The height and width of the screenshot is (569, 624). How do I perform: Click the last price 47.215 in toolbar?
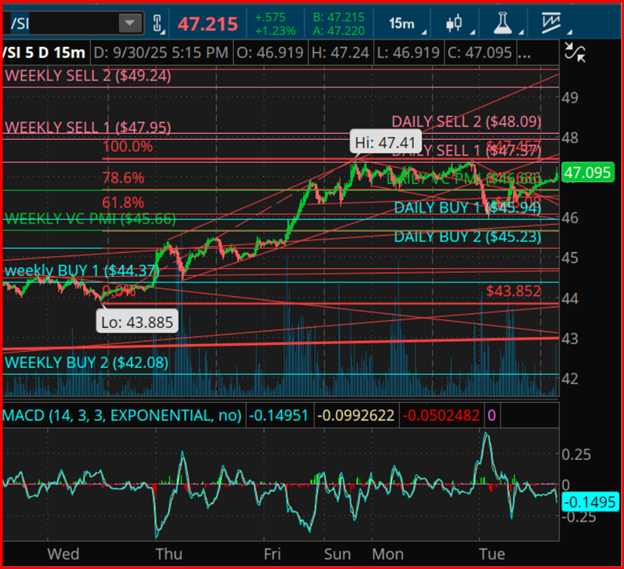pos(207,23)
